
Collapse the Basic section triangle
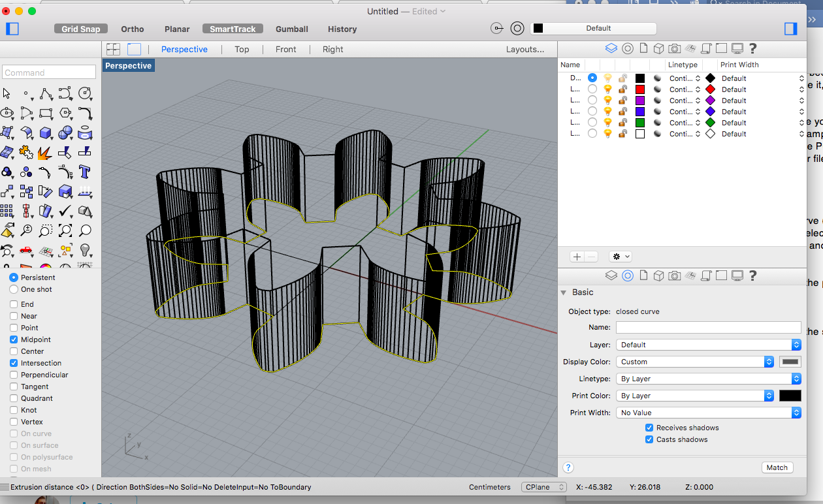point(564,292)
